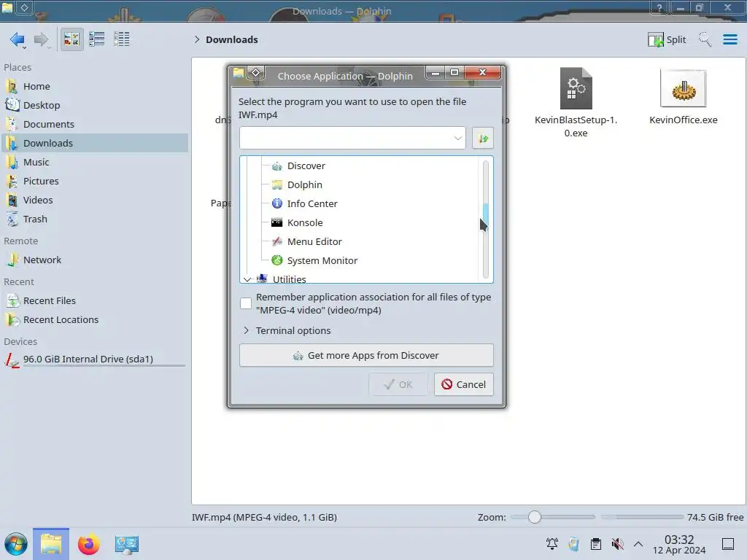Cancel the Choose Application dialog
The image size is (747, 560).
(463, 384)
